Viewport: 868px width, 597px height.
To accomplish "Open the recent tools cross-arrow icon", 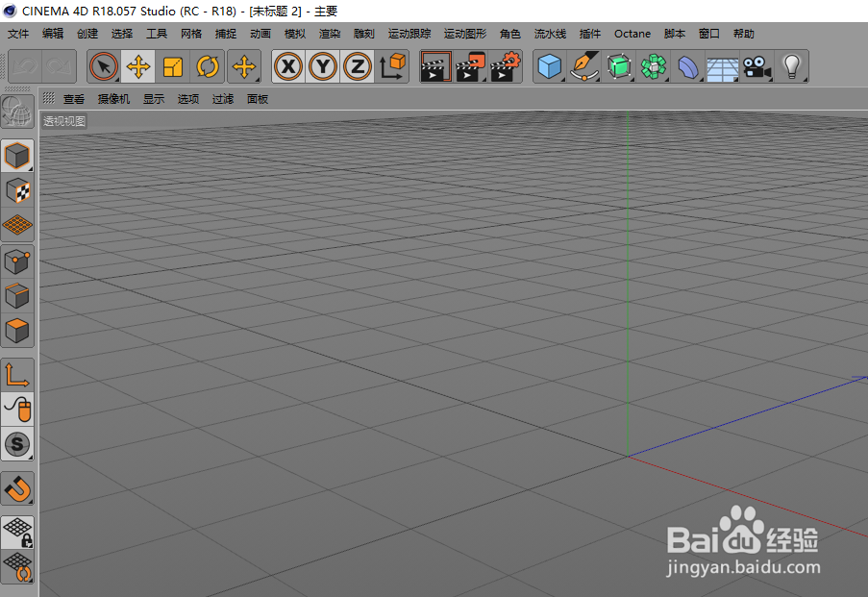I will click(244, 67).
